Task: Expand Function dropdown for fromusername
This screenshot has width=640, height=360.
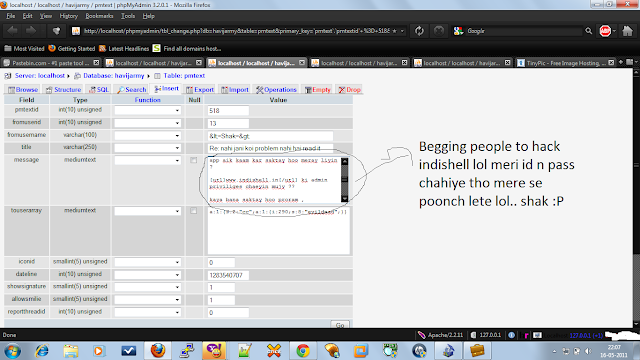Action: pyautogui.click(x=148, y=136)
